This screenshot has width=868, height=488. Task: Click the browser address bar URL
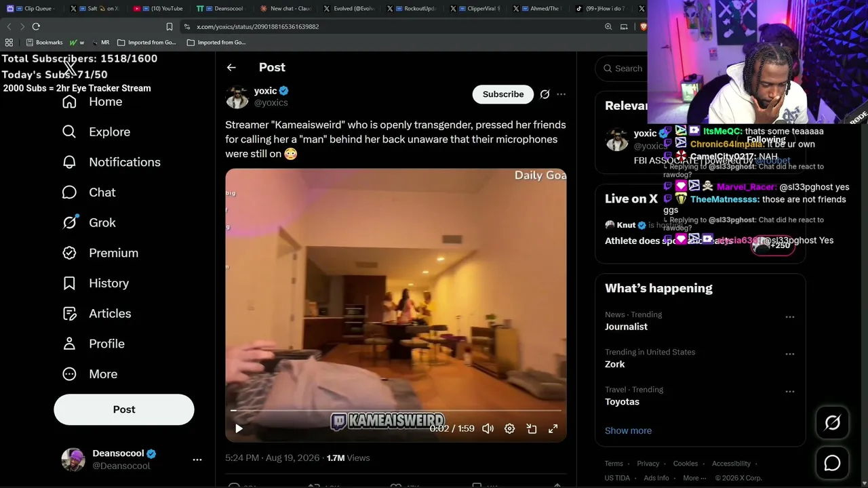[258, 26]
